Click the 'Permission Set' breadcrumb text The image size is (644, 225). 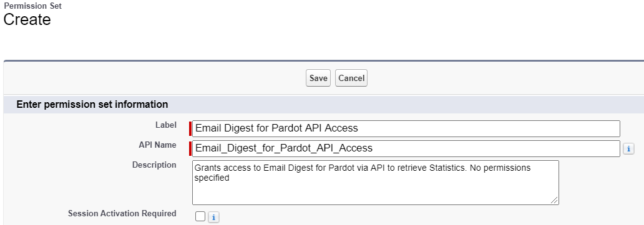pos(33,6)
